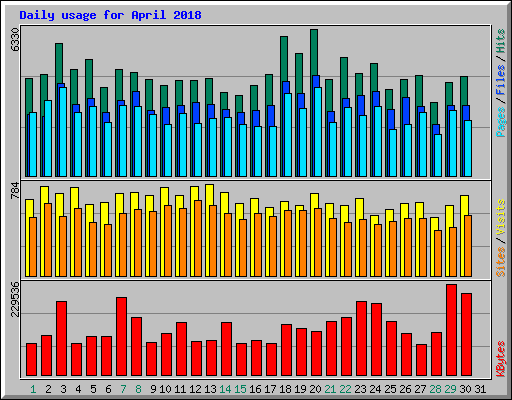The width and height of the screenshot is (512, 400).
Task: Click the title "Daily usage for April 2018"
Action: [110, 15]
